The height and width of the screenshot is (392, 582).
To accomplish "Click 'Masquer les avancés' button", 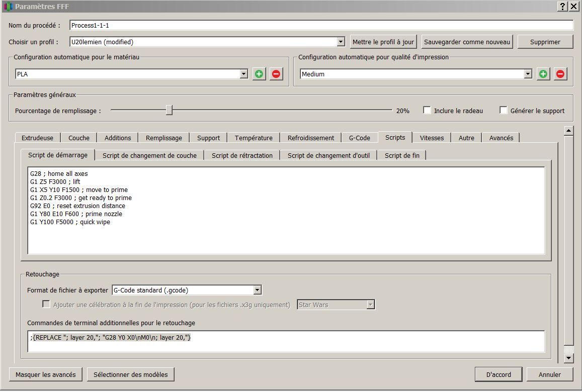I will pyautogui.click(x=46, y=374).
